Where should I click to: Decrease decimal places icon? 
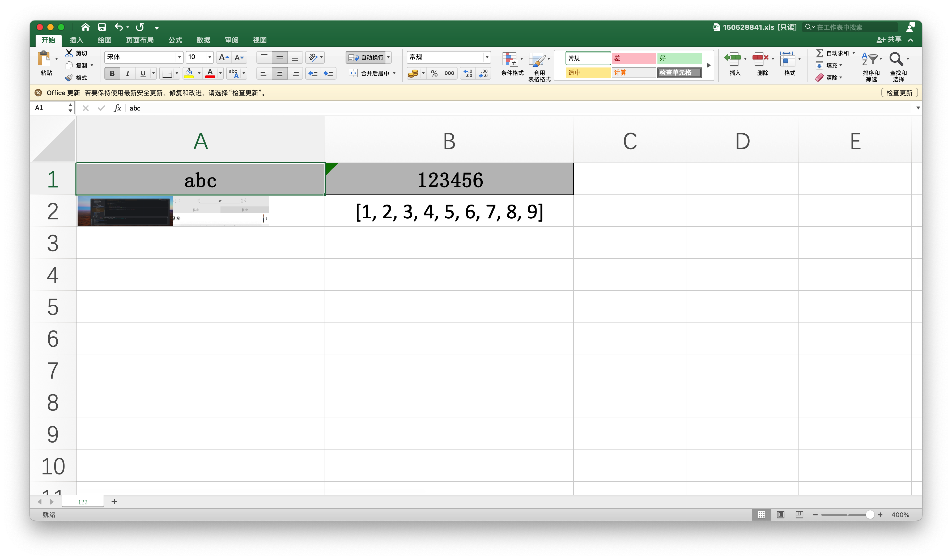[483, 73]
